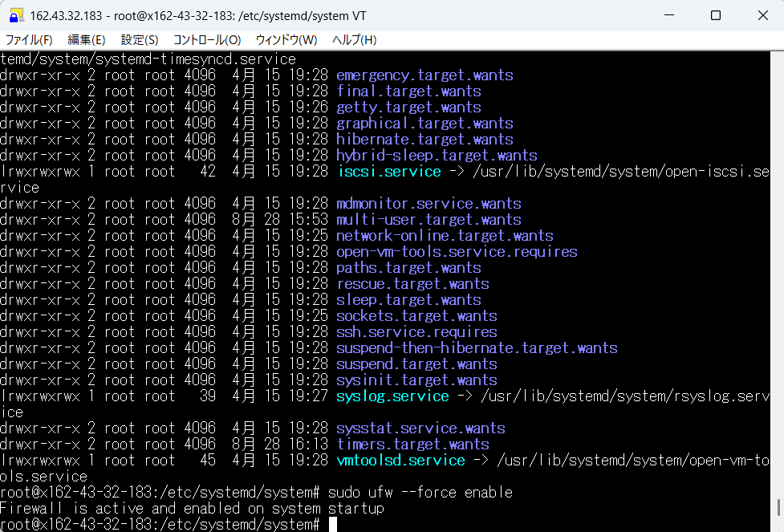Click the blinking cursor at the prompt
The width and height of the screenshot is (784, 532).
332,524
